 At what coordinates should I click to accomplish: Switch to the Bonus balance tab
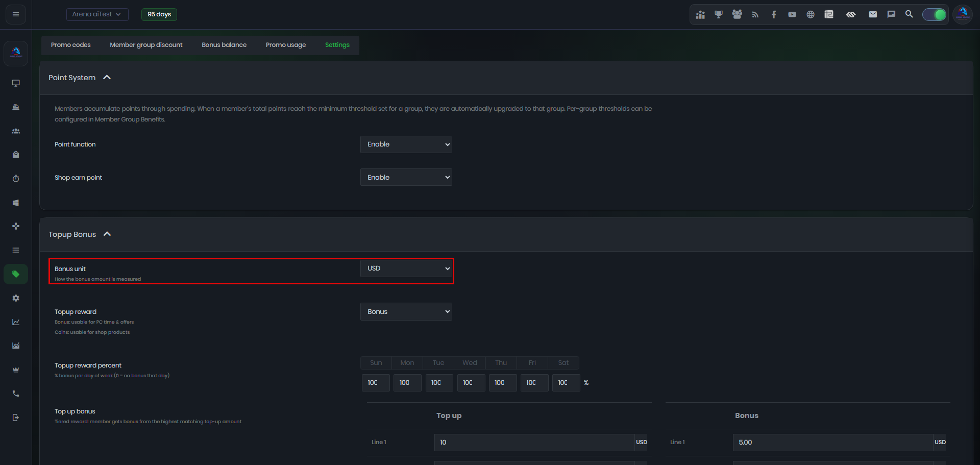pos(224,45)
